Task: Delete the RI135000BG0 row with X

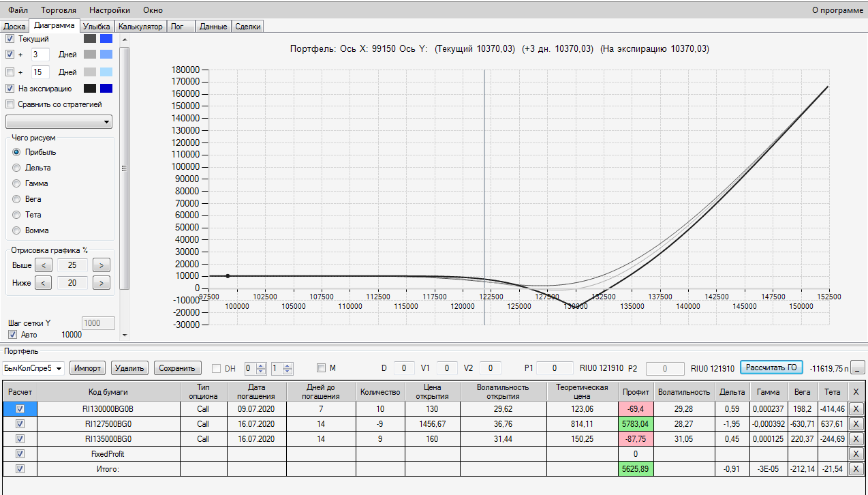Action: pyautogui.click(x=856, y=438)
